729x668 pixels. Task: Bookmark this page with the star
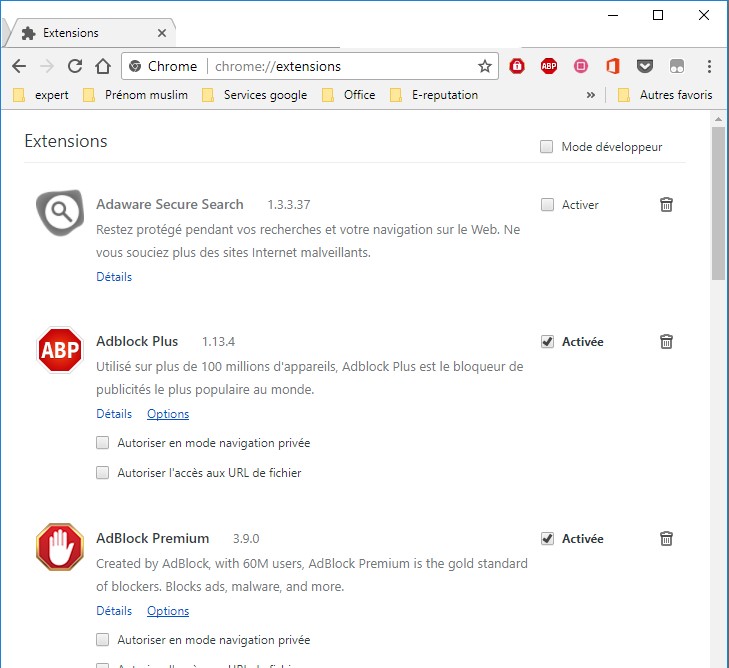click(x=485, y=66)
